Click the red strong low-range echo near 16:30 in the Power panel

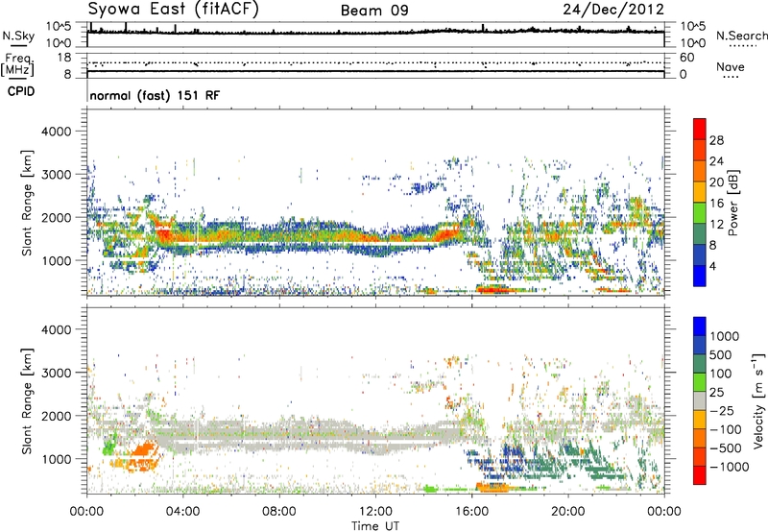(493, 289)
